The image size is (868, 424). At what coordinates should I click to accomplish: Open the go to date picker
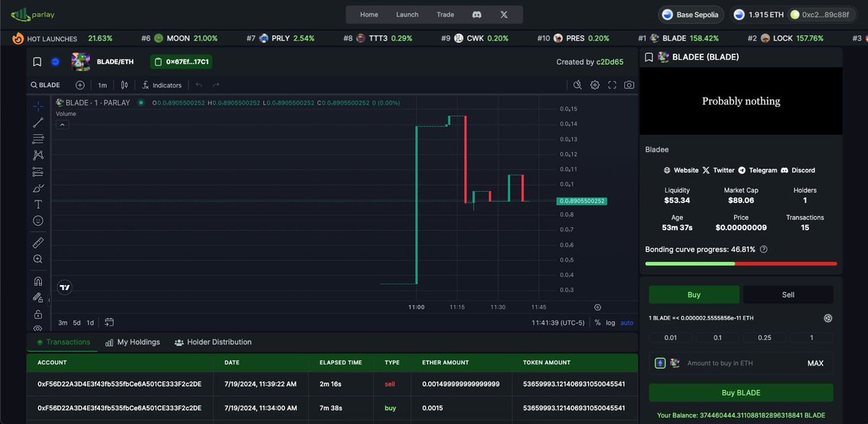pos(109,322)
